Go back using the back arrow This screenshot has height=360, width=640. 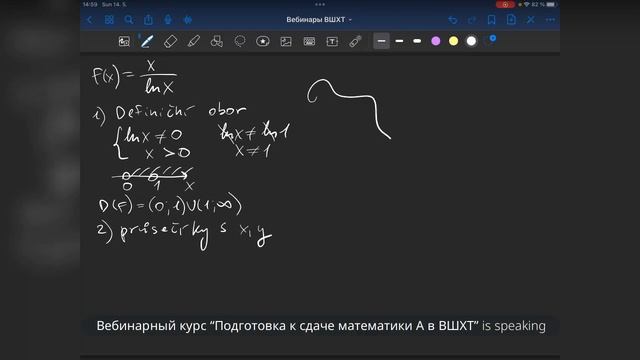coord(90,20)
